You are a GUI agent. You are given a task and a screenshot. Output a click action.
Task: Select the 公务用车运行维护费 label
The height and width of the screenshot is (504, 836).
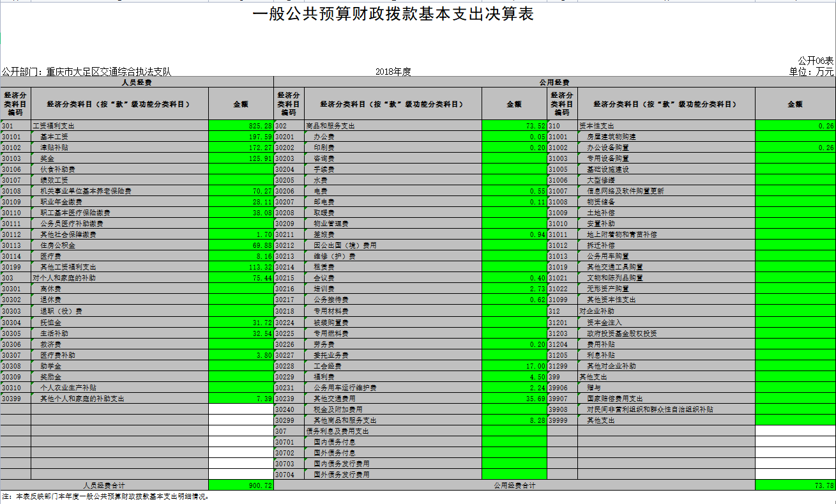pyautogui.click(x=393, y=388)
